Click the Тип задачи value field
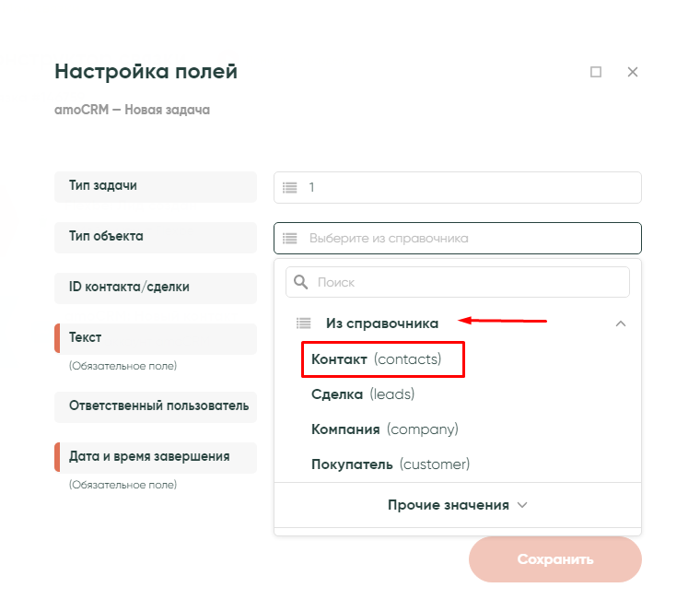Image resolution: width=700 pixels, height=611 pixels. click(x=470, y=188)
